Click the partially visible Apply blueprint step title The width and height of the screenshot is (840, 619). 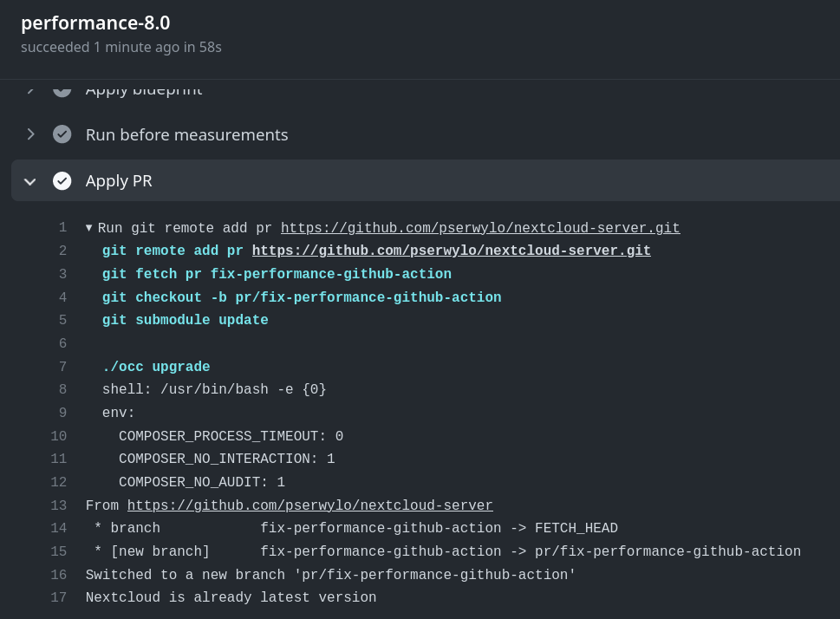144,88
